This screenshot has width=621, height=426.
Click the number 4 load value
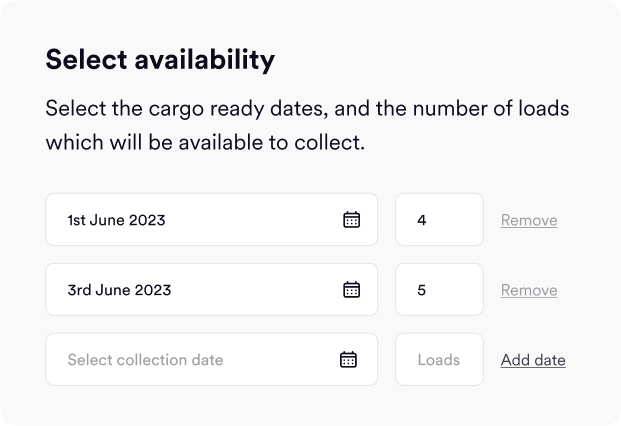coord(422,220)
